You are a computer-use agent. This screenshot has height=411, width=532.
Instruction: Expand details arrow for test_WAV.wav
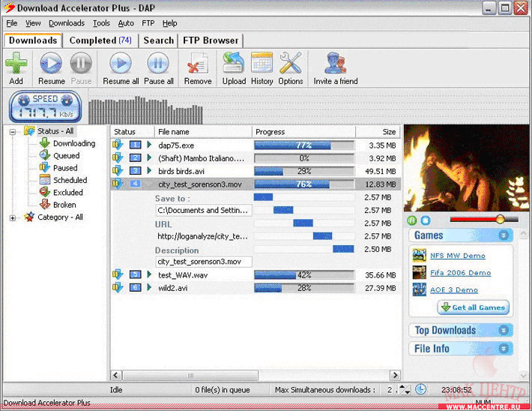(x=149, y=274)
